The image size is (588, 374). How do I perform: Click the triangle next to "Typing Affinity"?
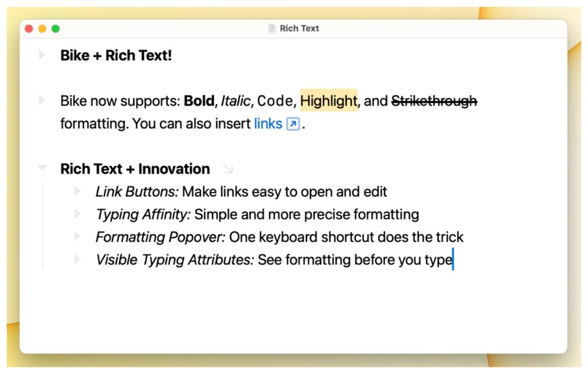[78, 214]
